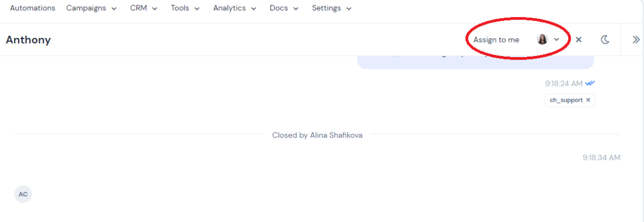Click the assignee profile photo avatar
The width and height of the screenshot is (644, 222).
(542, 39)
